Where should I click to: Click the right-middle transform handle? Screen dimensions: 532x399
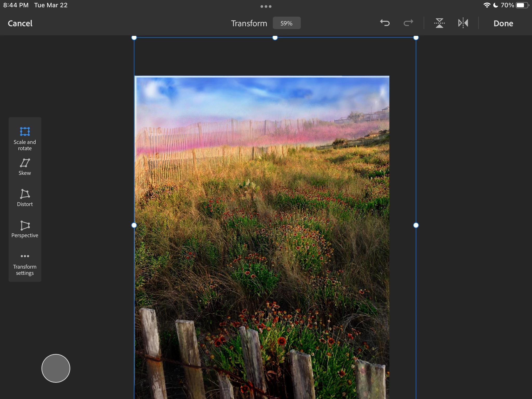tap(416, 225)
